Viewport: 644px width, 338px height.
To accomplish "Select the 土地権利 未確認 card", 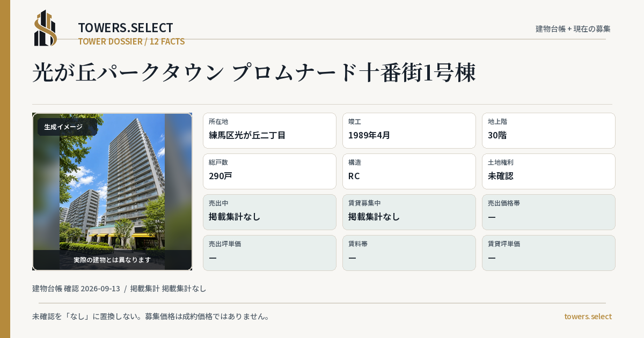I will (548, 171).
